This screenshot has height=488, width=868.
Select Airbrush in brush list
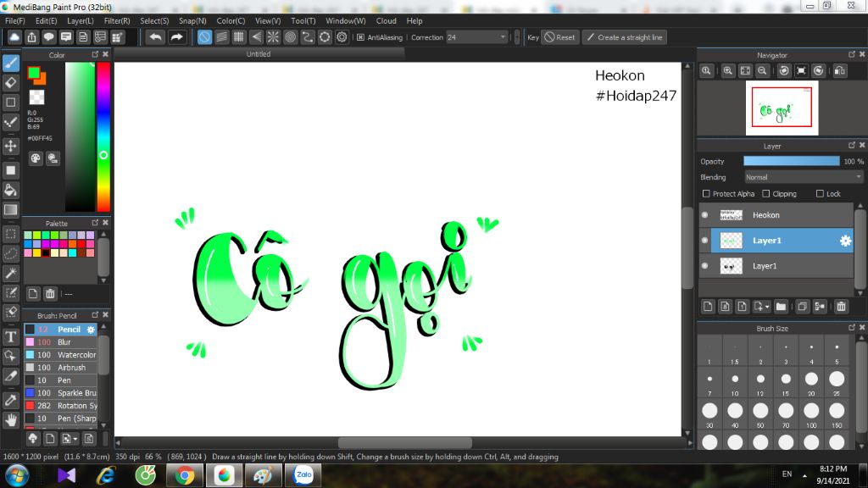(x=61, y=368)
